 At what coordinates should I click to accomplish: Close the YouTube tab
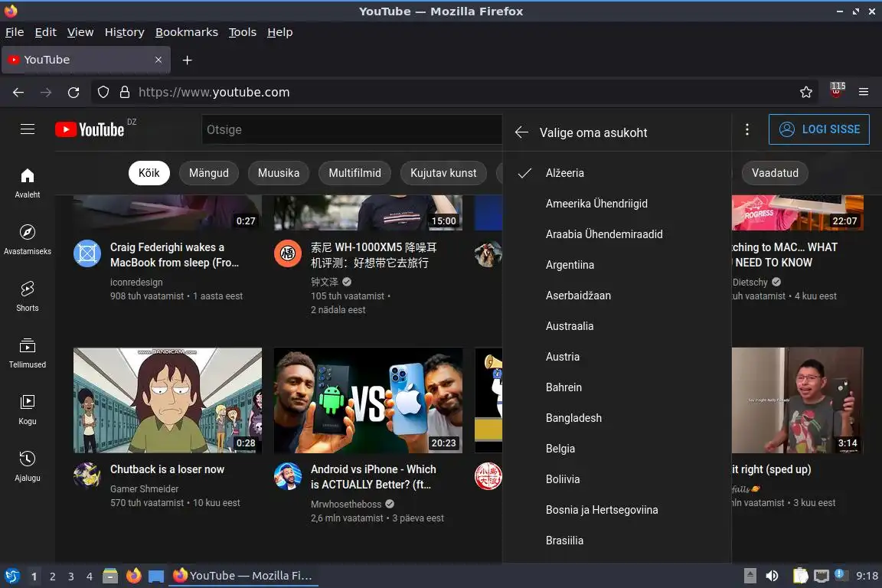tap(158, 60)
